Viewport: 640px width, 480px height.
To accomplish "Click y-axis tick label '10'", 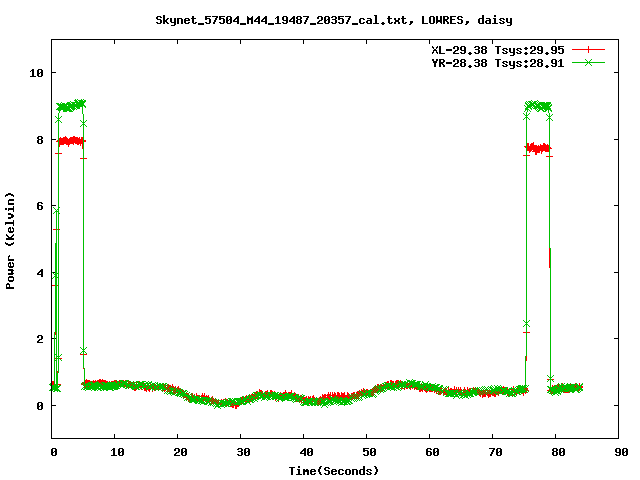I will click(x=36, y=73).
